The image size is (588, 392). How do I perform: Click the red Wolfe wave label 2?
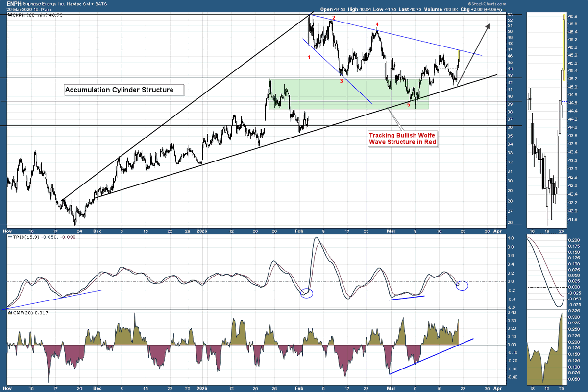(x=334, y=18)
